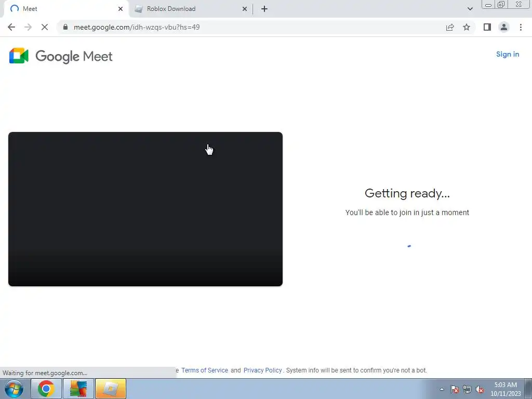Show hidden system tray icons
This screenshot has width=532, height=399.
point(442,389)
